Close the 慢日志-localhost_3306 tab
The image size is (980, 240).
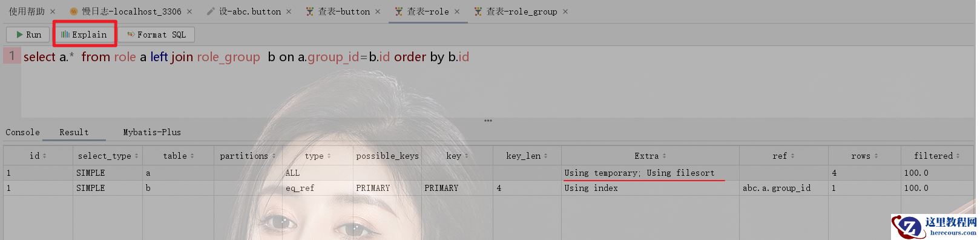coord(189,12)
